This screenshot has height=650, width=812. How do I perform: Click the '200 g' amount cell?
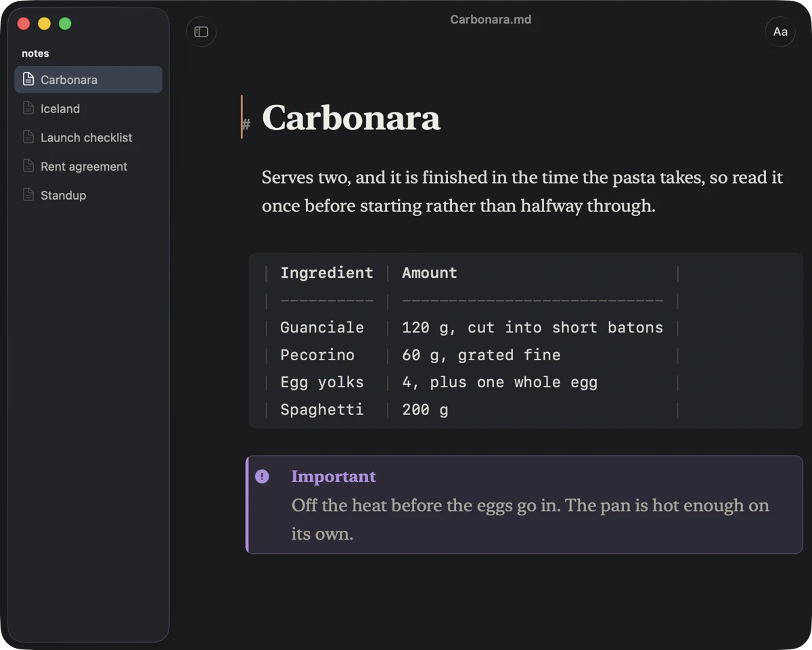(425, 410)
